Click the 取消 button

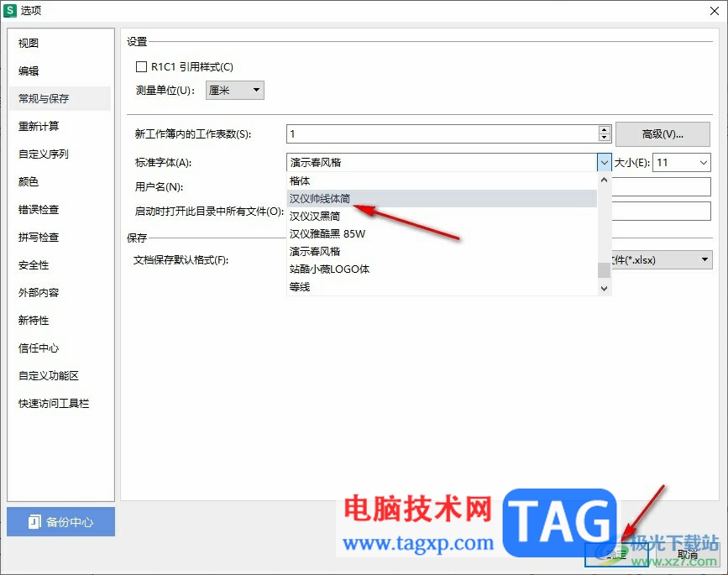[x=687, y=554]
